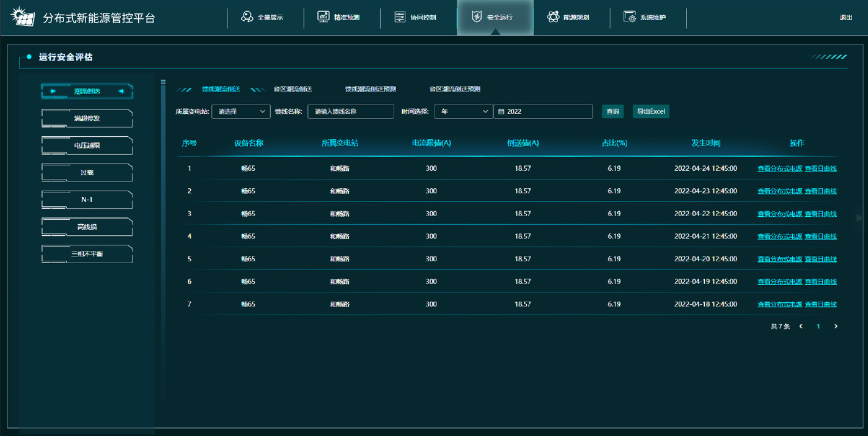Click the 能源规划 atom icon

tap(553, 17)
